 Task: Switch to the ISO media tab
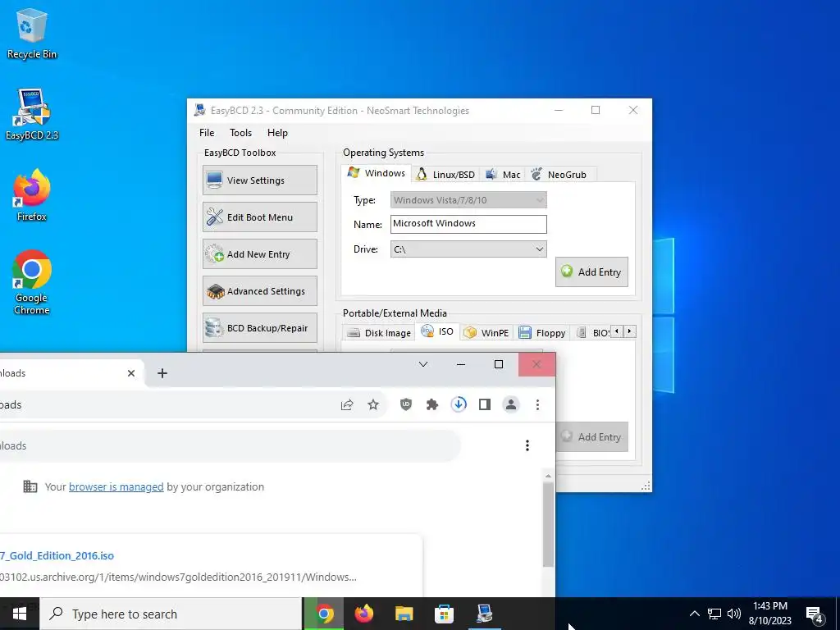438,331
